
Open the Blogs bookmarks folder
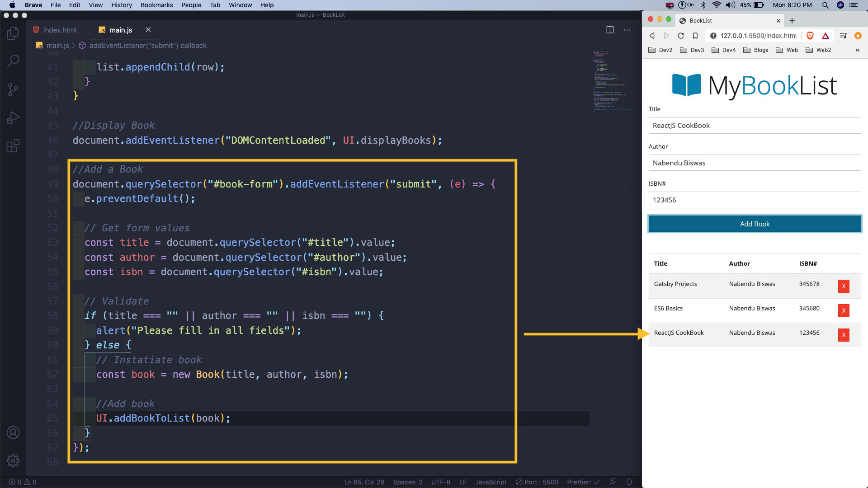click(755, 50)
